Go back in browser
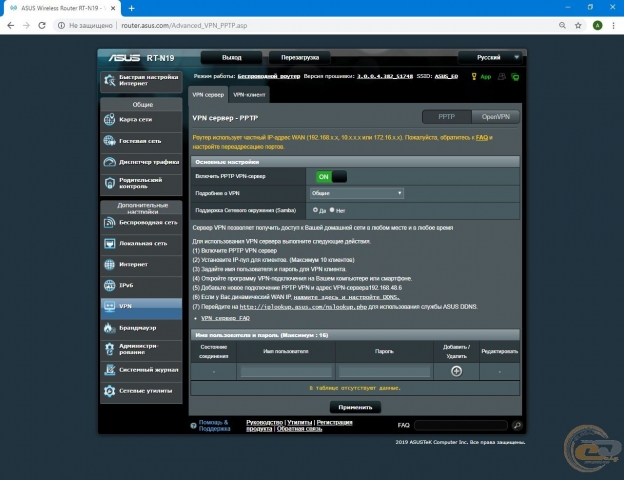 [x=11, y=25]
